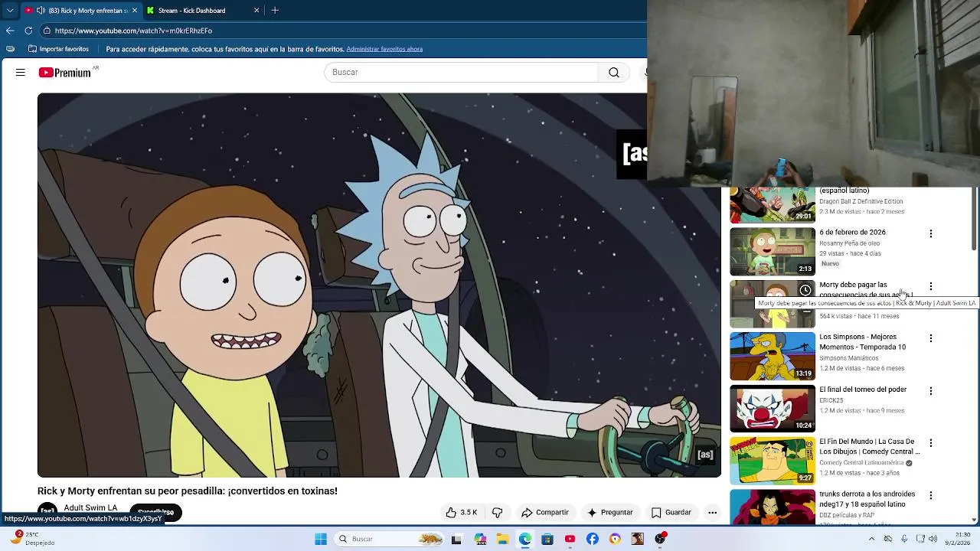Switch to Stream - Kick Dashboard tab
Screen dimensions: 980x551
[203, 11]
